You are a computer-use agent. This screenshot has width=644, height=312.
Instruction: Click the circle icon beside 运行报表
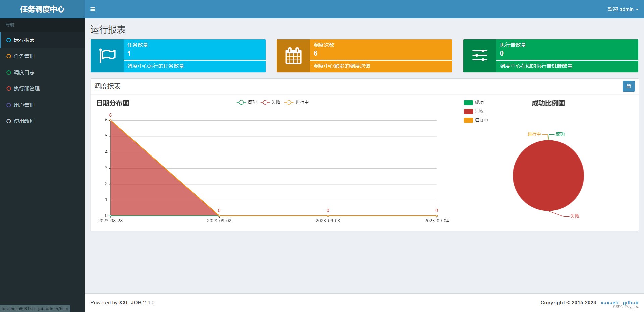pyautogui.click(x=9, y=40)
